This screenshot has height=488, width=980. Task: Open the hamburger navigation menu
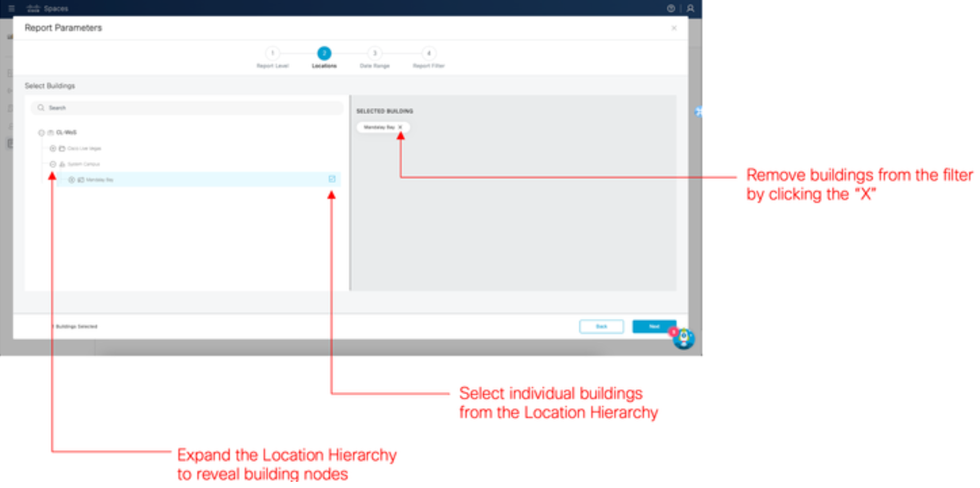click(x=11, y=8)
